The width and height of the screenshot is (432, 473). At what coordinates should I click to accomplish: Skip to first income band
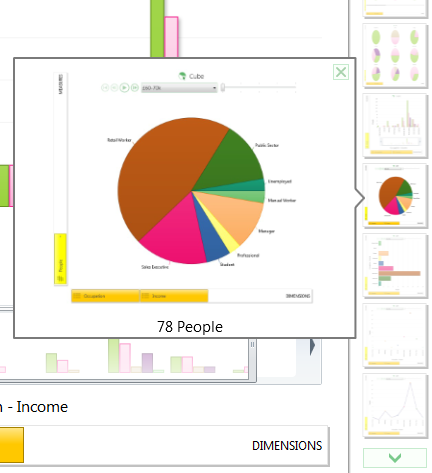[105, 88]
